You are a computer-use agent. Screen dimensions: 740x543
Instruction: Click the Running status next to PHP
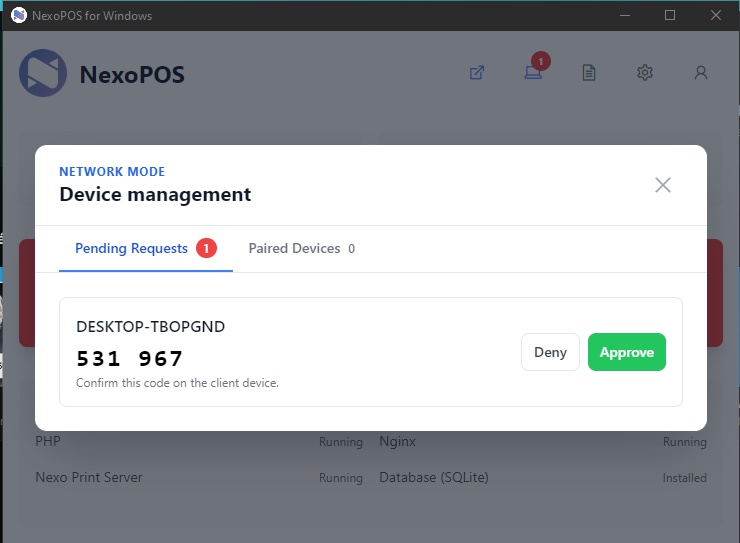coord(341,442)
